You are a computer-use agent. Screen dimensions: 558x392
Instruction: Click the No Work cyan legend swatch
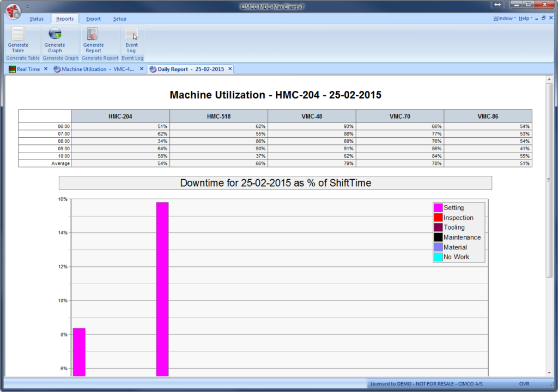coord(438,257)
